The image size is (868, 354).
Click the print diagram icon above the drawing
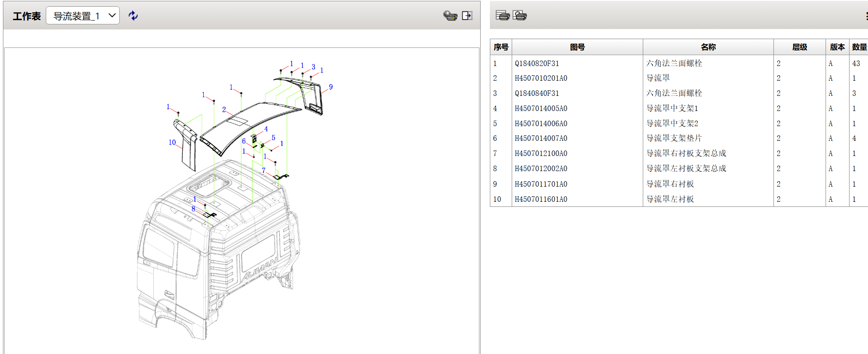(x=450, y=16)
